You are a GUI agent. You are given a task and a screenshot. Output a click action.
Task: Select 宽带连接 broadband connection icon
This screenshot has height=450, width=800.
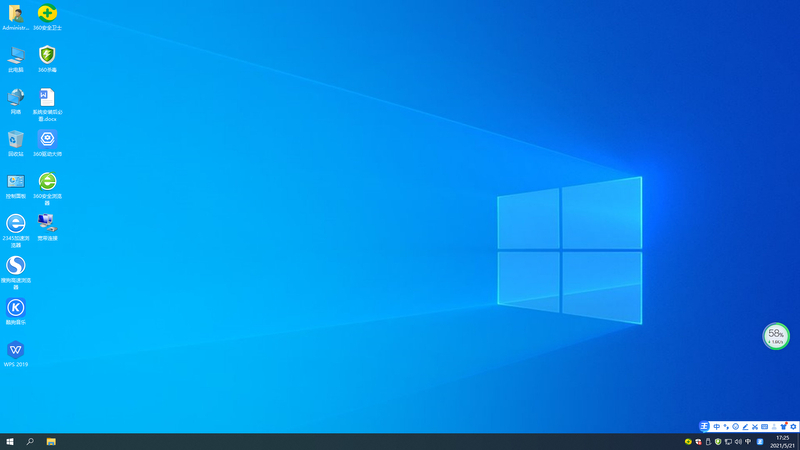point(47,228)
